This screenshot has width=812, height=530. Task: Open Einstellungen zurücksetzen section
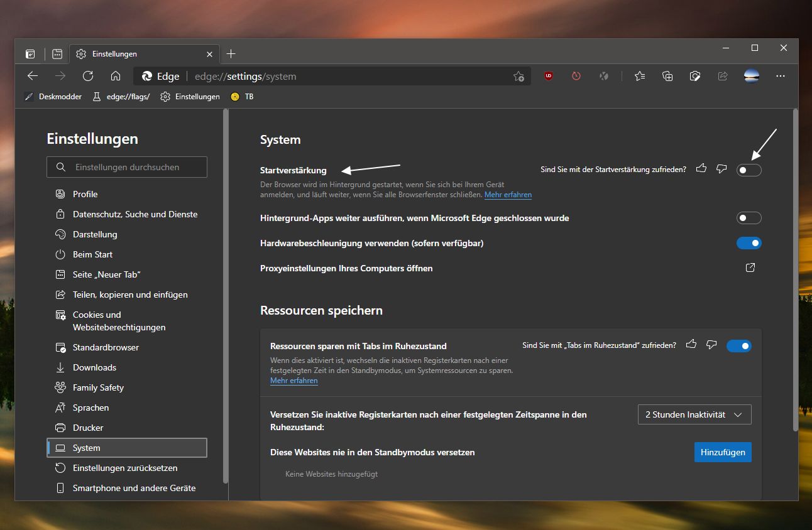[127, 468]
